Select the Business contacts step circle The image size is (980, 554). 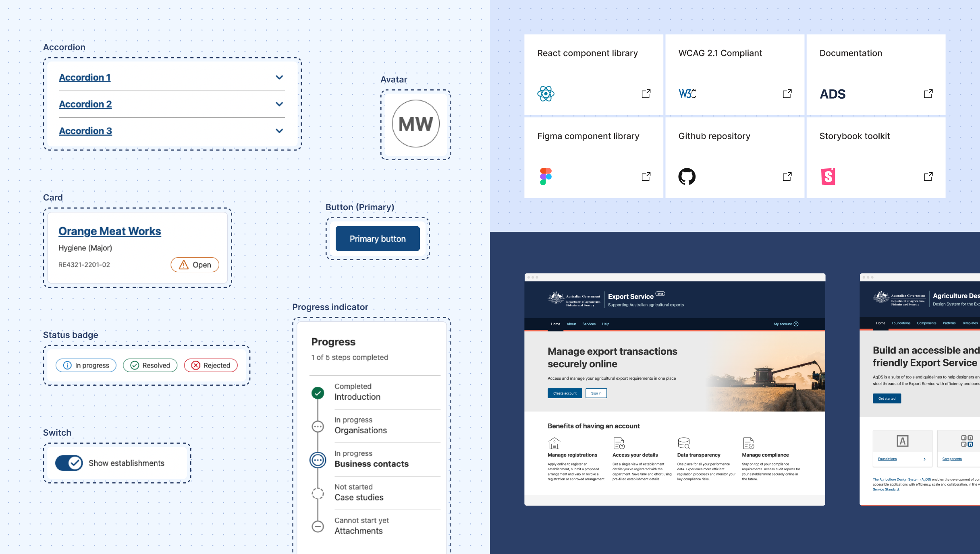318,460
